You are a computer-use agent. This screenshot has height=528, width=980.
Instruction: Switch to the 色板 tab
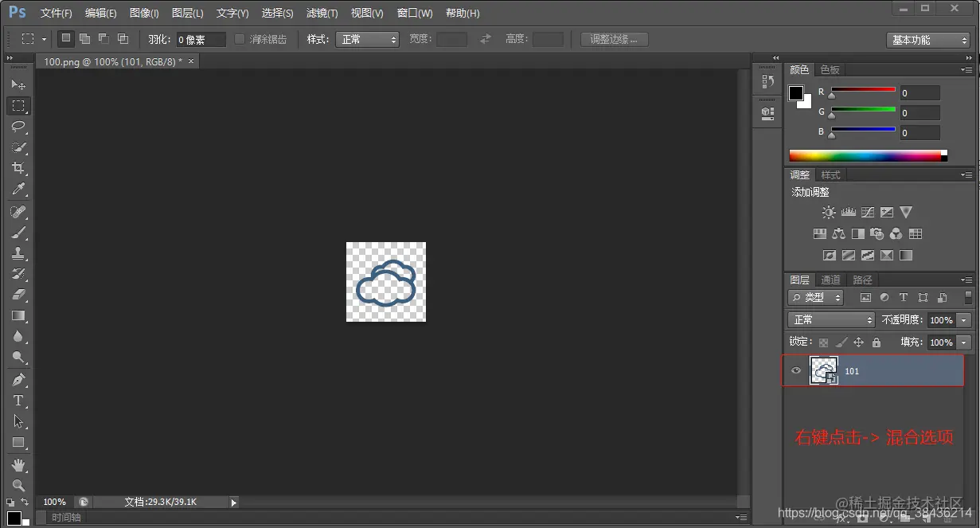click(830, 69)
